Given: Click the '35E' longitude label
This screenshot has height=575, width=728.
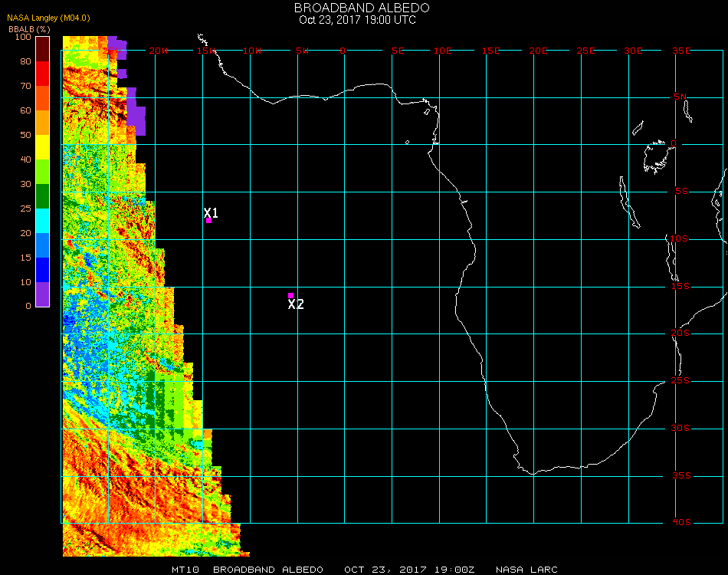Looking at the screenshot, I should click(681, 51).
